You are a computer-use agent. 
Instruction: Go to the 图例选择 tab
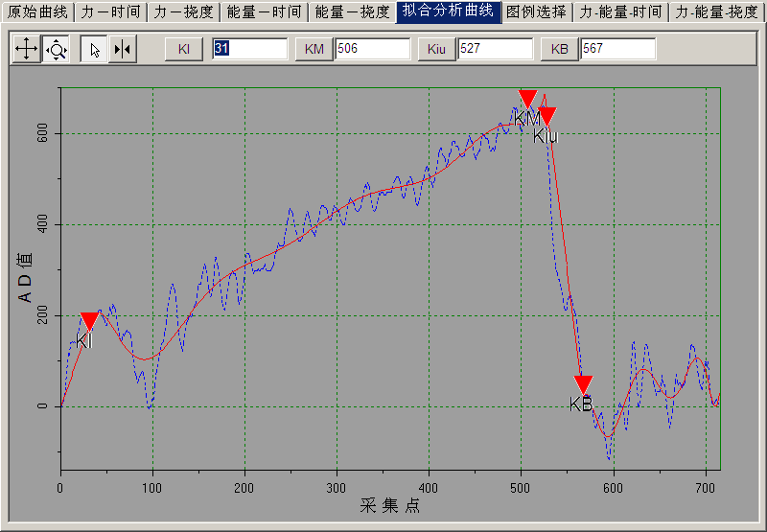point(536,12)
